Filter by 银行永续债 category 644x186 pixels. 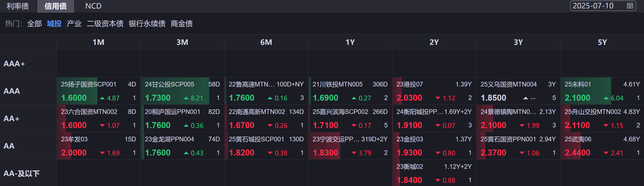tap(147, 24)
